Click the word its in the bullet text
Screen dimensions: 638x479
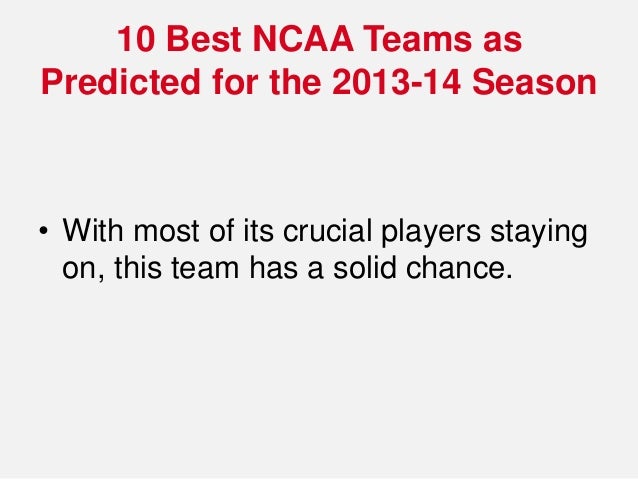[x=258, y=231]
